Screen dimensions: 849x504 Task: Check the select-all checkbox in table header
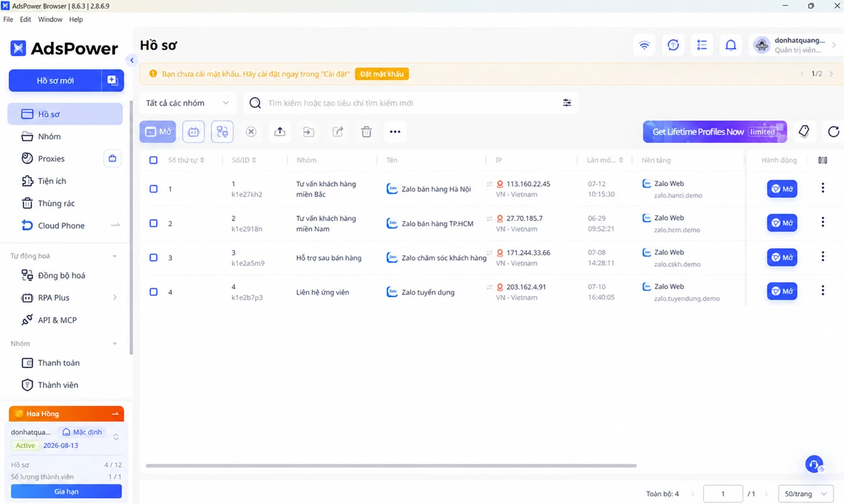pos(154,160)
